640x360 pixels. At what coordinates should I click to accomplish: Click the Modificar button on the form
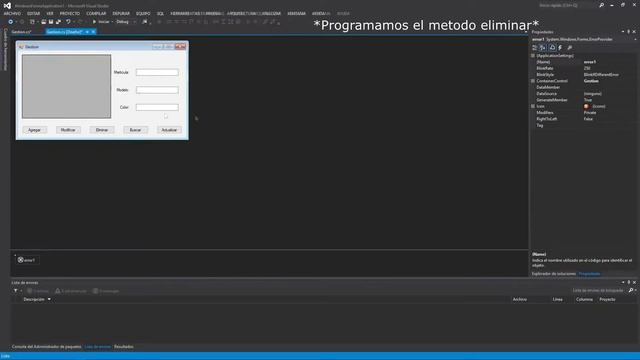(68, 130)
